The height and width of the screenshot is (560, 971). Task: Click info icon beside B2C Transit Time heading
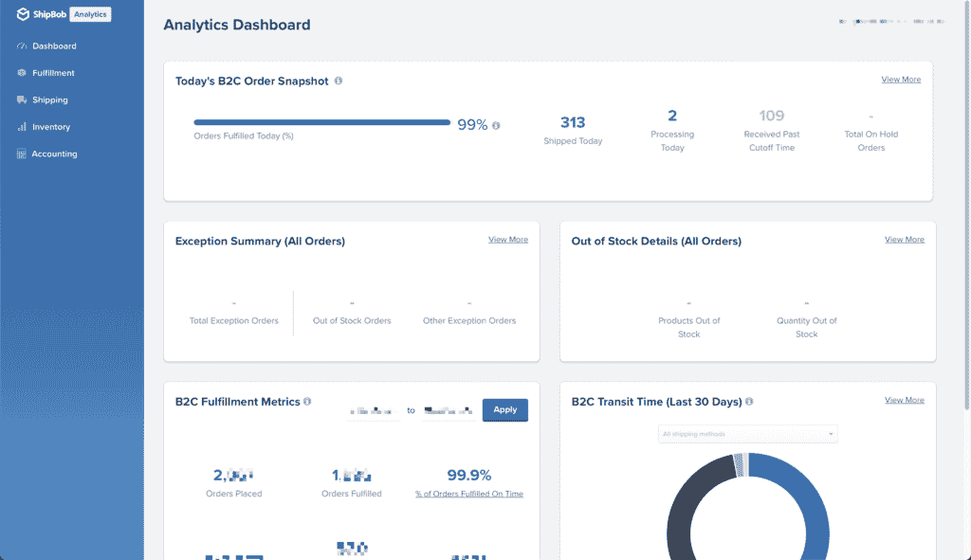point(749,402)
